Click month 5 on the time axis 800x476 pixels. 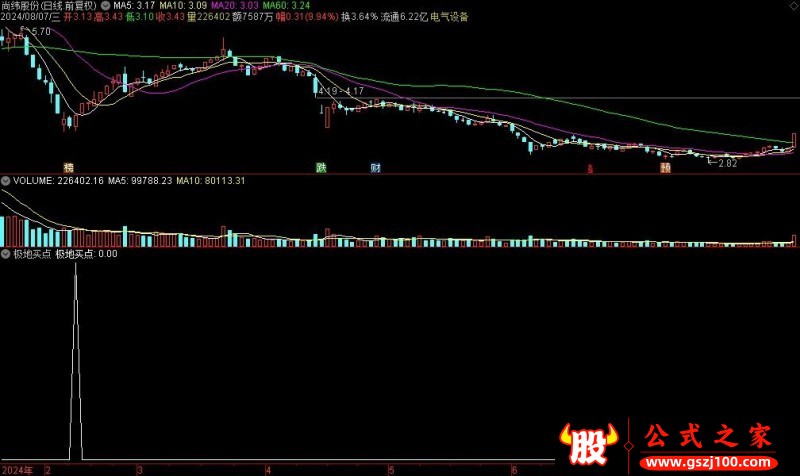tap(391, 470)
